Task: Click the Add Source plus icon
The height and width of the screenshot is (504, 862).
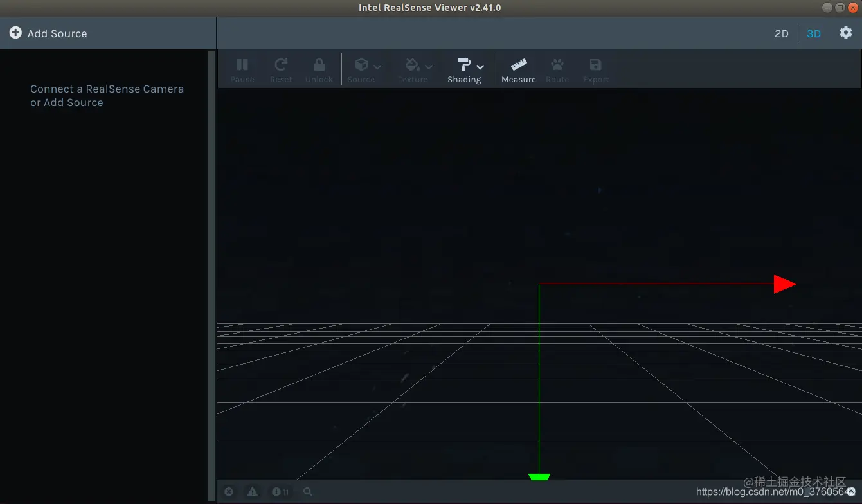Action: click(x=15, y=33)
